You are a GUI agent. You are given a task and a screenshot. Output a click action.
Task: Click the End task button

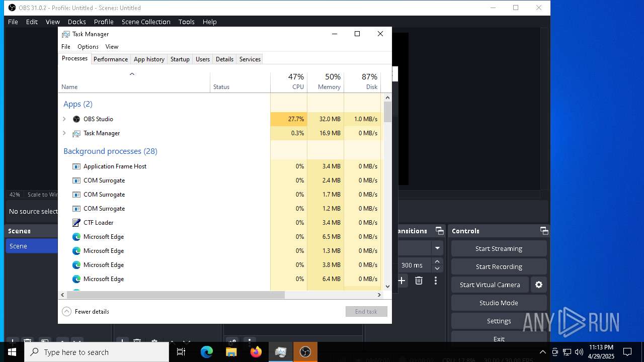[366, 312]
